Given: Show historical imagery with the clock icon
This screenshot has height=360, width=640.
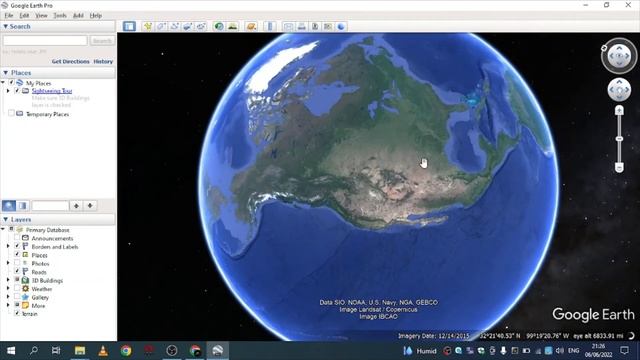Looking at the screenshot, I should point(219,27).
